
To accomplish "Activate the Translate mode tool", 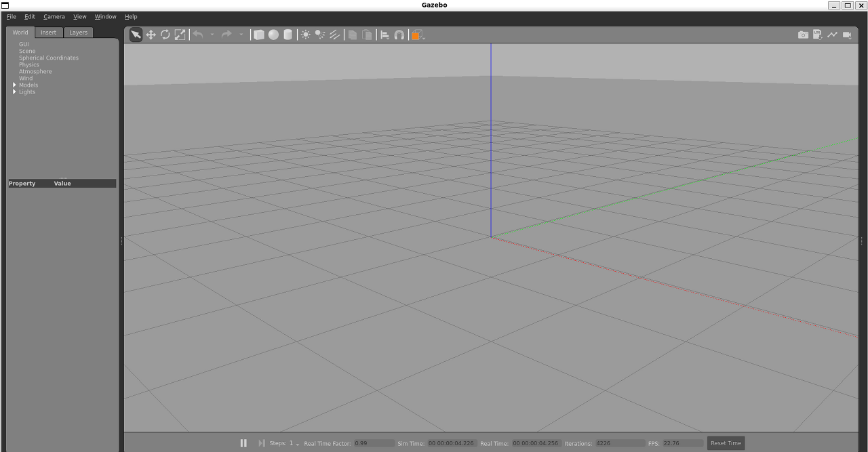I will 151,35.
